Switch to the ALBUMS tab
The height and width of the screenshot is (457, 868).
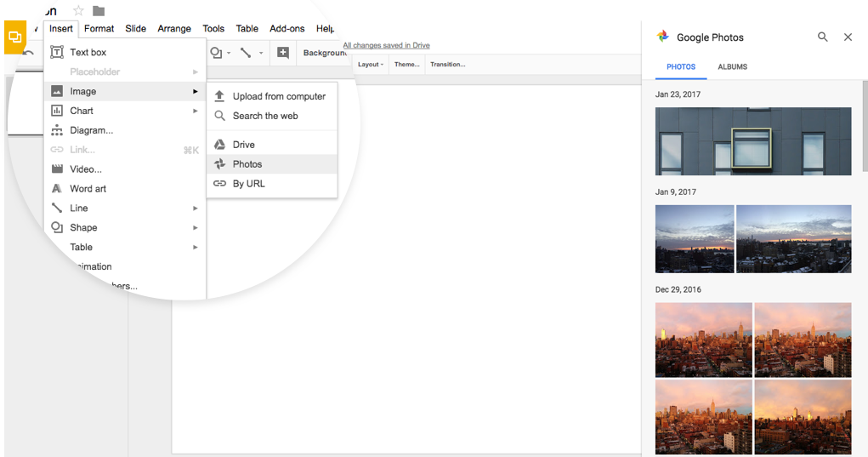[x=732, y=66]
